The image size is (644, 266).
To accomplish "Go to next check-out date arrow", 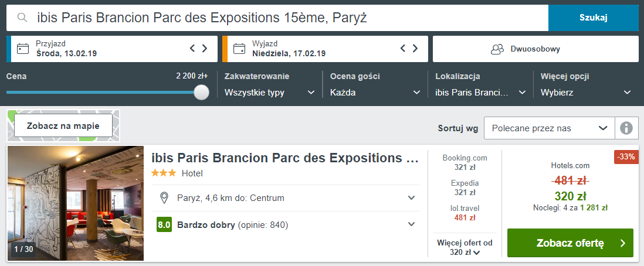I will pyautogui.click(x=415, y=49).
